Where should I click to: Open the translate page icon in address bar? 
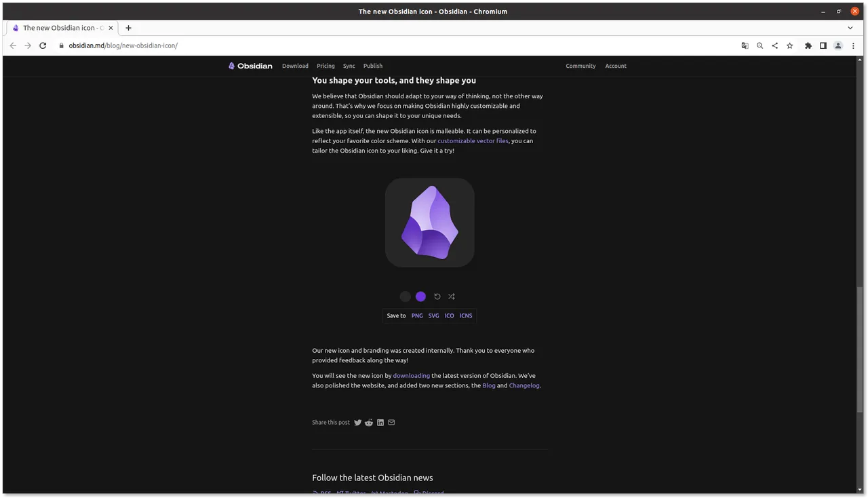coord(745,45)
